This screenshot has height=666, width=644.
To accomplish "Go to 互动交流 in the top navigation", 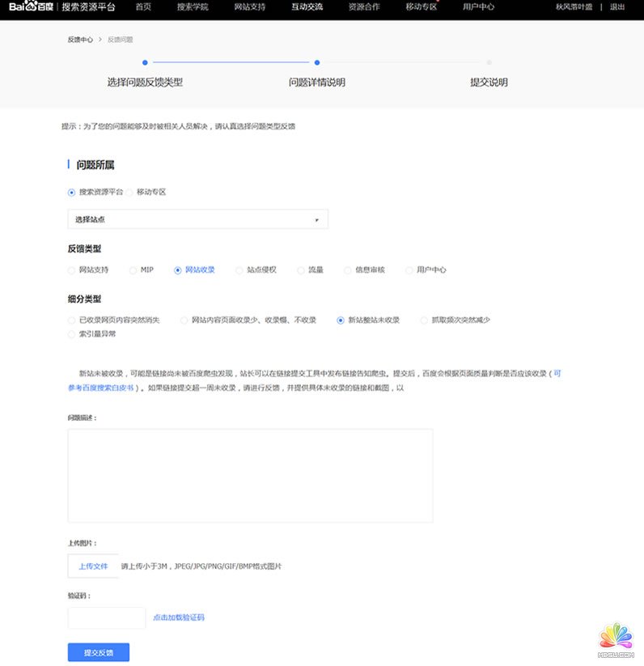I will [307, 6].
